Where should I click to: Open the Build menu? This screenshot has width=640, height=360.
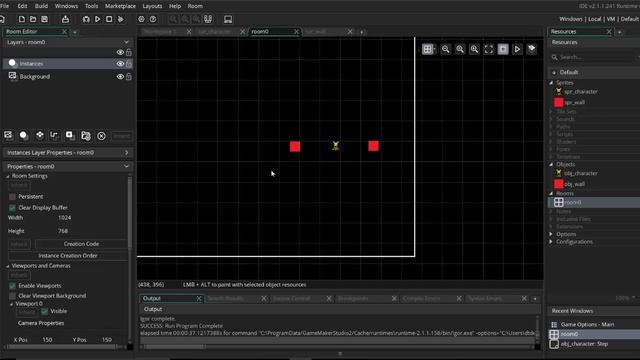(41, 6)
